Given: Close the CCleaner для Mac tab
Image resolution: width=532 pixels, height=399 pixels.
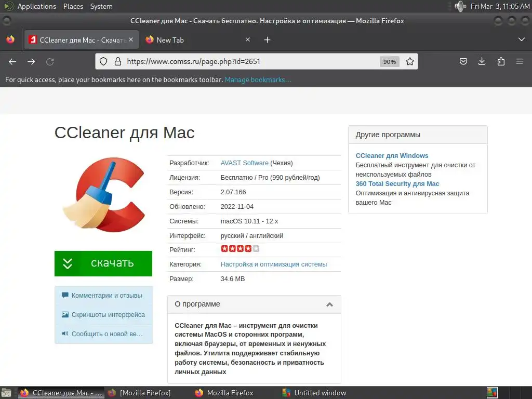Looking at the screenshot, I should [x=131, y=39].
